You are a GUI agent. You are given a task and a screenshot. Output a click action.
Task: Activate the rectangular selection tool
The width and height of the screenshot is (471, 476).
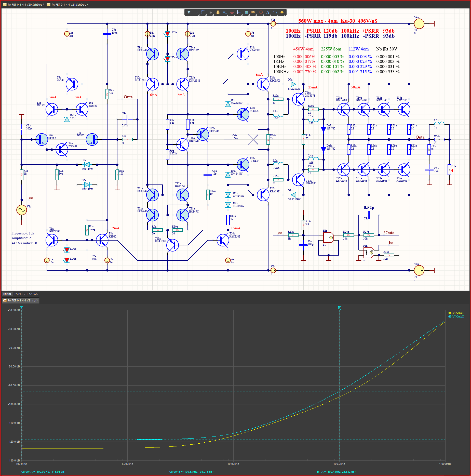(x=203, y=12)
